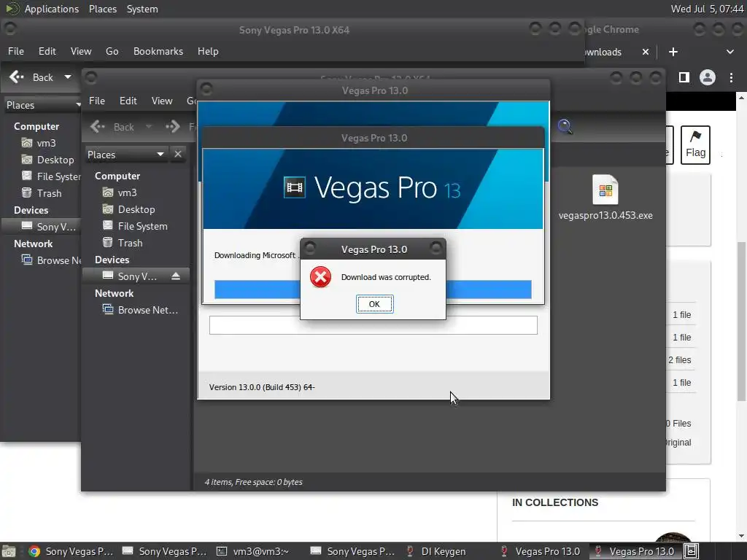Image resolution: width=747 pixels, height=560 pixels.
Task: Open Chrome profile avatar icon
Action: coord(707,77)
